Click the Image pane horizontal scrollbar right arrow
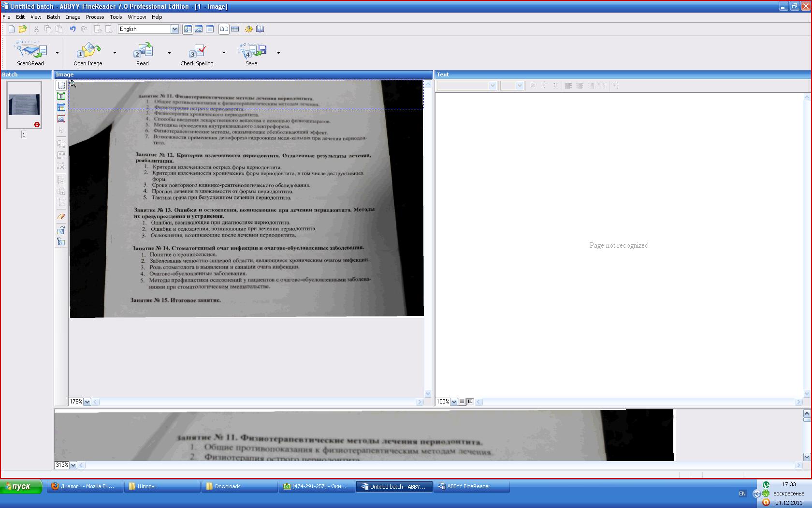 click(420, 402)
